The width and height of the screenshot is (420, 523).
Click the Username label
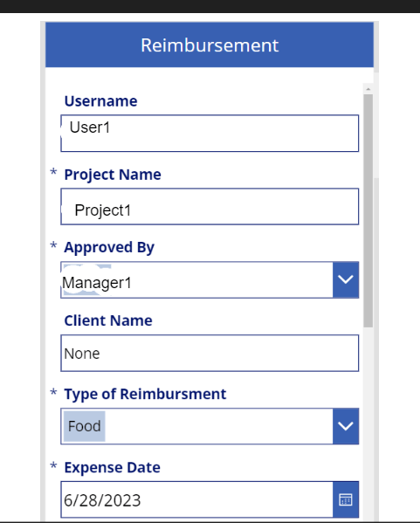[x=100, y=101]
